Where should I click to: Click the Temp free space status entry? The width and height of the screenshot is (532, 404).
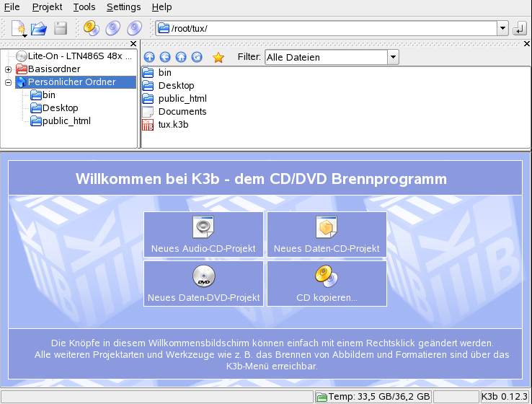tap(373, 397)
